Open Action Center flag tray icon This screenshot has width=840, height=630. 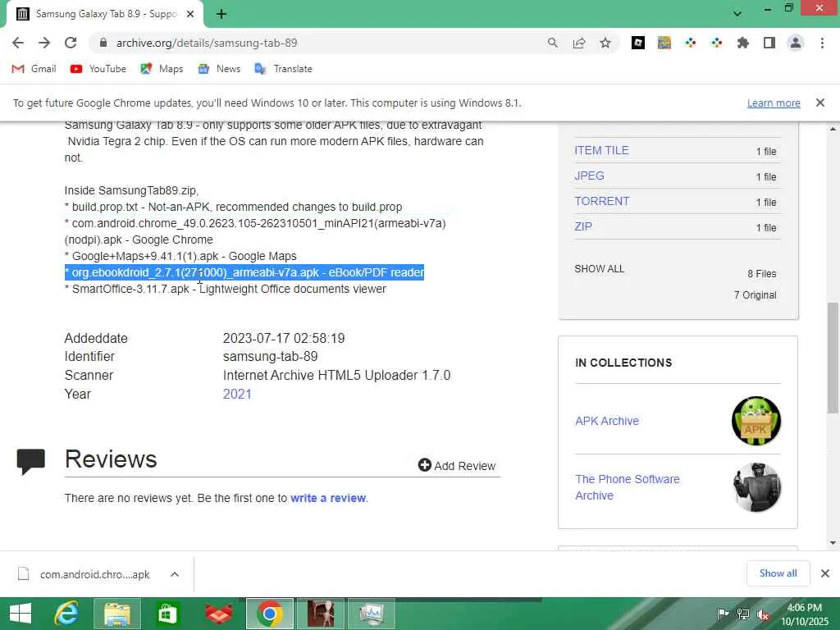tap(723, 614)
